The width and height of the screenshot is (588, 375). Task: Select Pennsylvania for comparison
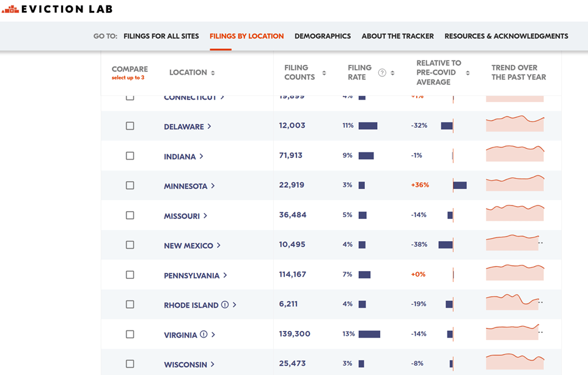(130, 275)
